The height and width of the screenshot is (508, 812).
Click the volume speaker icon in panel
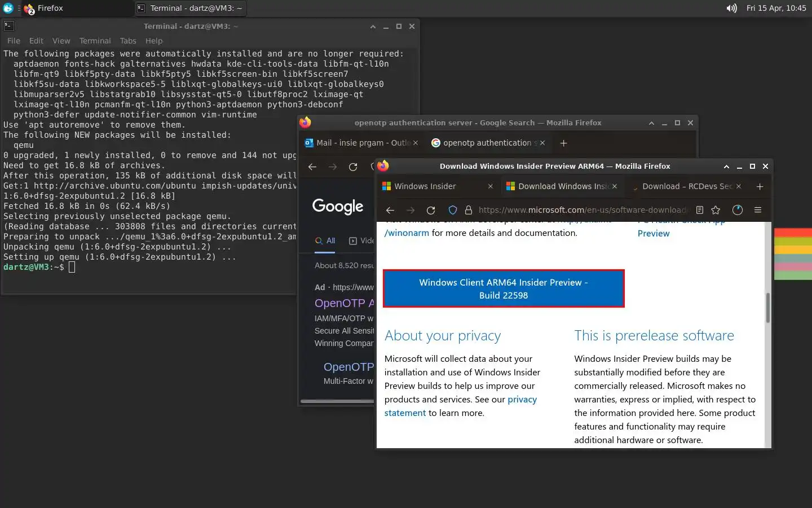point(731,8)
